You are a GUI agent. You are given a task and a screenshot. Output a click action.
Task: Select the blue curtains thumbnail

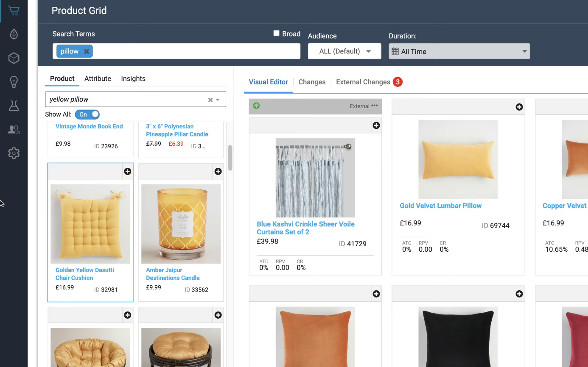click(x=315, y=178)
